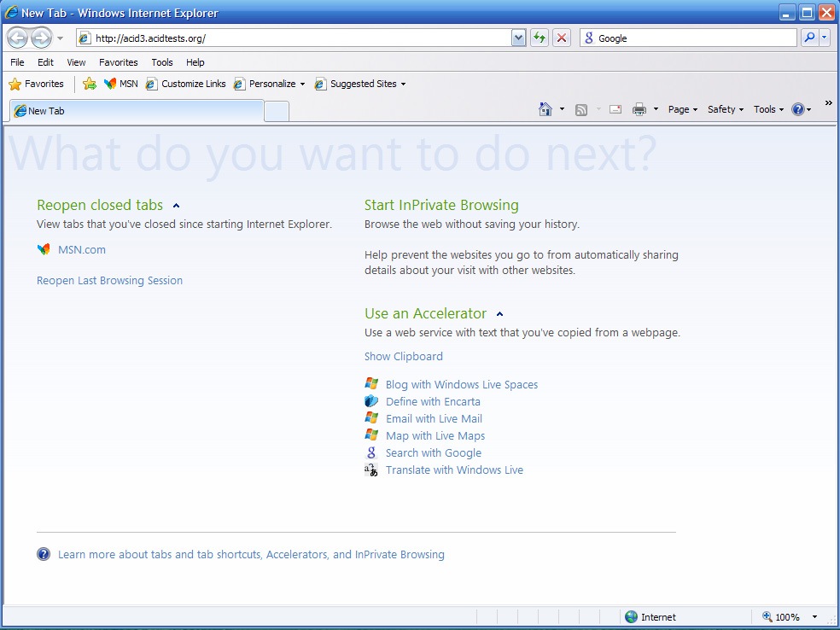This screenshot has height=630, width=840.
Task: Click the Print icon
Action: tap(639, 109)
